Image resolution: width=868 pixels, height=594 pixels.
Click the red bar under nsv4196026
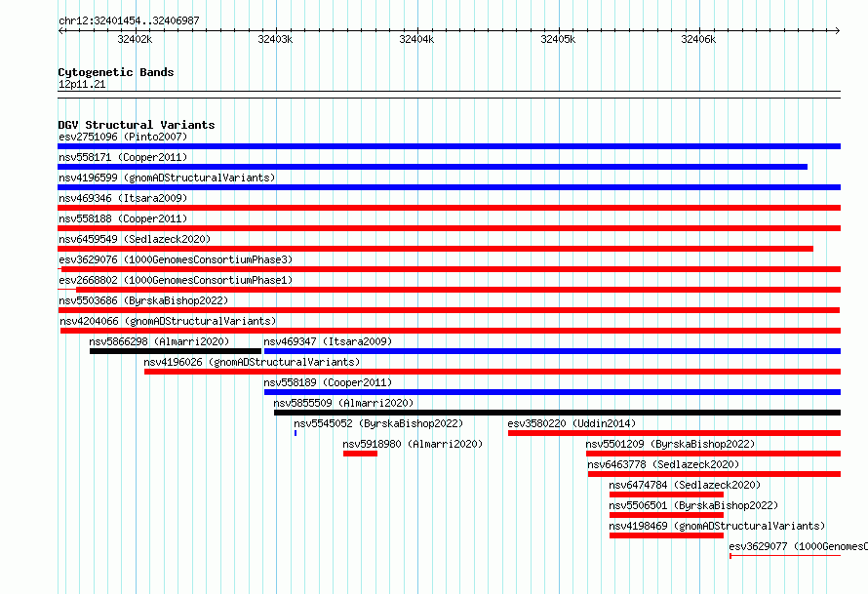point(493,372)
